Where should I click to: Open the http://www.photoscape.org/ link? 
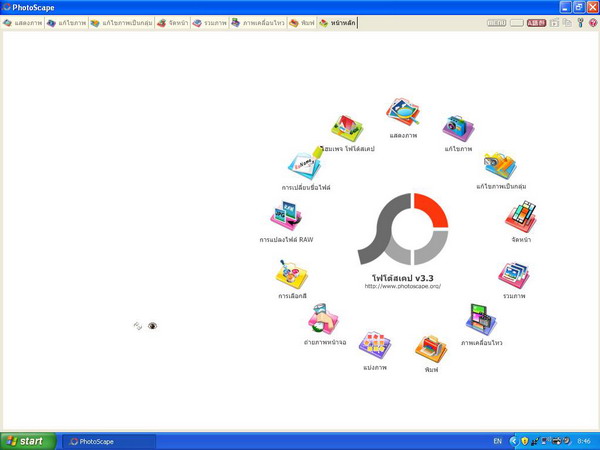pos(403,286)
